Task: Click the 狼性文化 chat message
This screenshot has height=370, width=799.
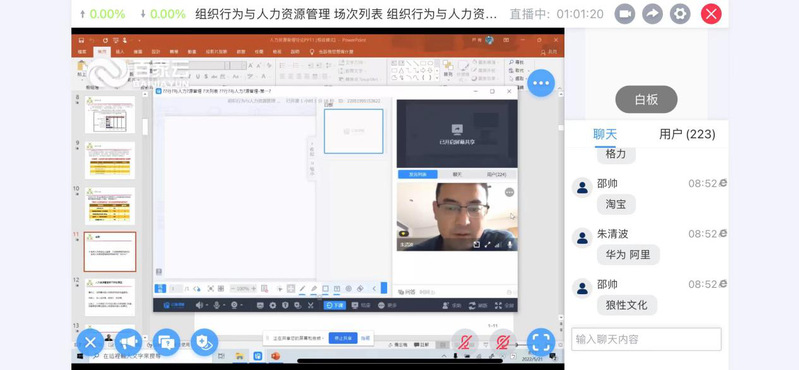Action: pos(627,305)
